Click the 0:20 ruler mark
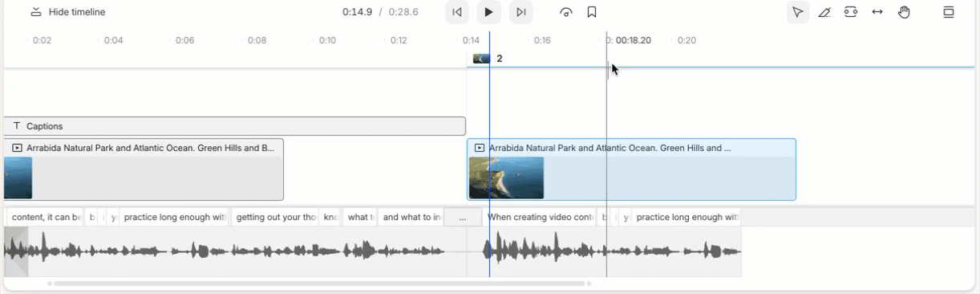Image resolution: width=980 pixels, height=294 pixels. [687, 40]
